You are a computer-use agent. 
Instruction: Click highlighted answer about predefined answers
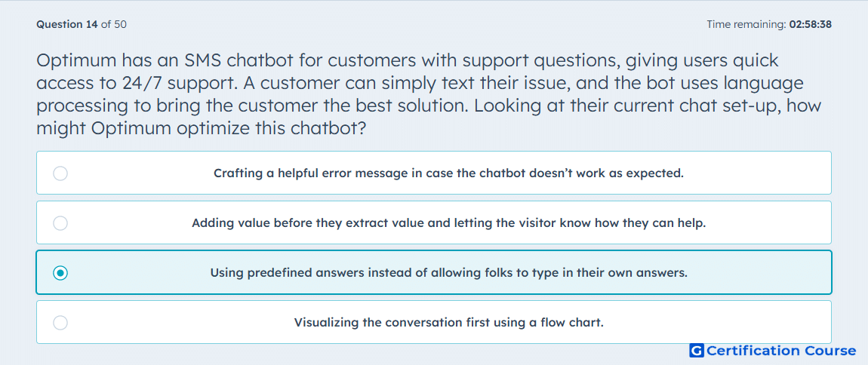point(448,273)
